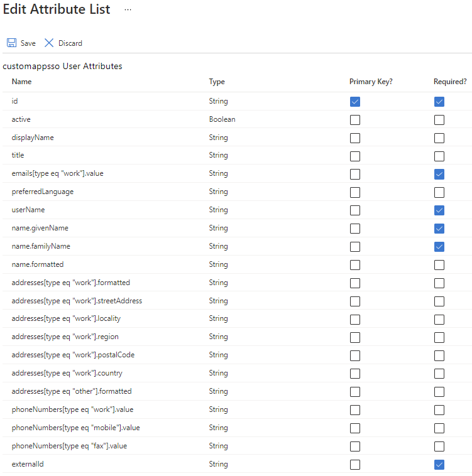Enable Required checkbox for active attribute

tap(439, 120)
